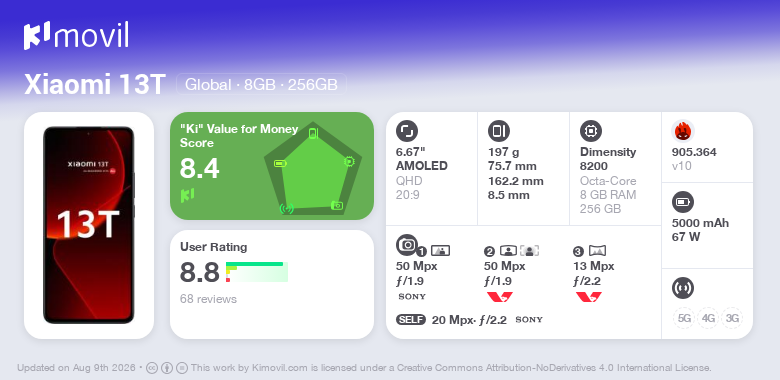Select the 3G network badge
This screenshot has height=380, width=780.
tap(732, 318)
